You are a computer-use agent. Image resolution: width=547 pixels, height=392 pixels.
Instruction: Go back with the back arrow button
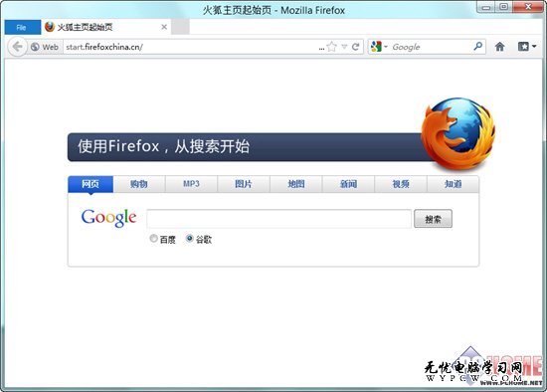(17, 47)
